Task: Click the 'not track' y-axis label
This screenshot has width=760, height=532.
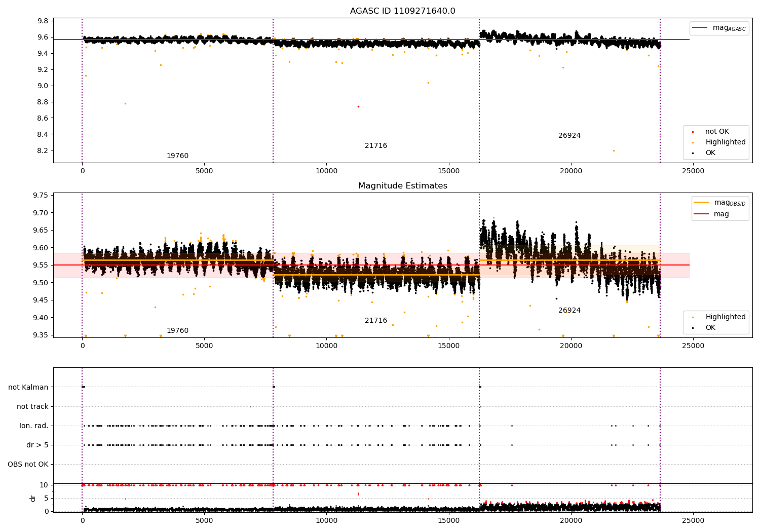Action: click(32, 407)
